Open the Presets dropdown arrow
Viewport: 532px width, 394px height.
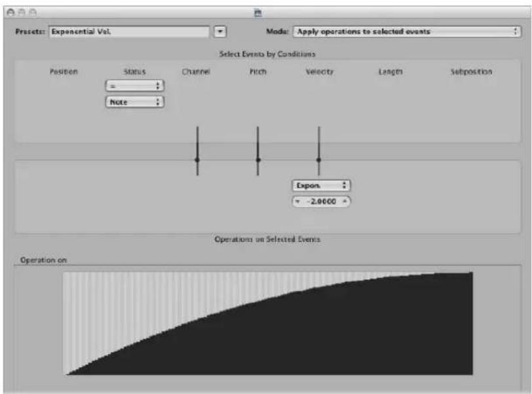coord(220,31)
